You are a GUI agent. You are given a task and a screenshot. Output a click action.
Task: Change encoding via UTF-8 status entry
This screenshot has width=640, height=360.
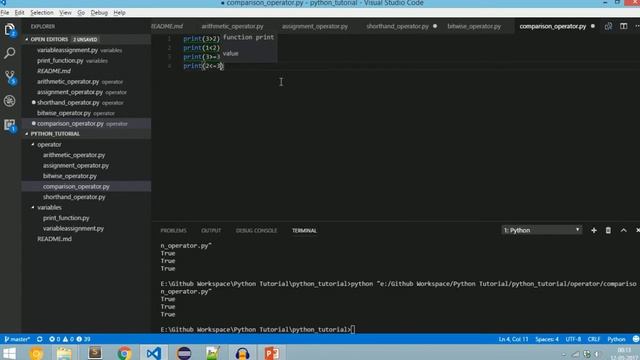click(573, 339)
